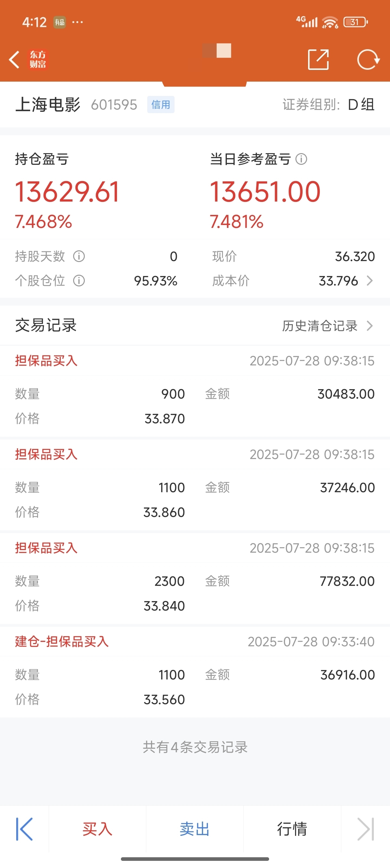Toggle the masked account title block
The height and width of the screenshot is (868, 390).
click(x=216, y=50)
